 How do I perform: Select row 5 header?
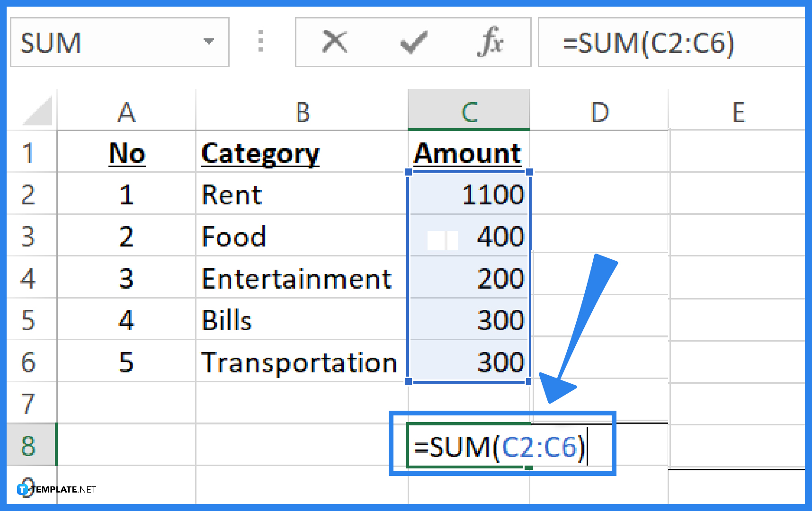(x=28, y=319)
